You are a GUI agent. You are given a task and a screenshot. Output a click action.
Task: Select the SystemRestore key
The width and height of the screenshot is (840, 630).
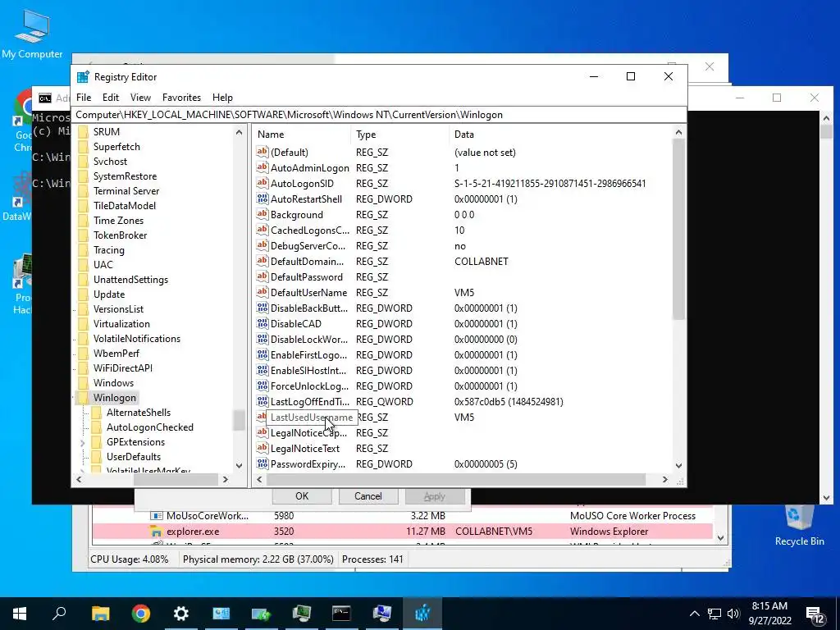(x=125, y=176)
